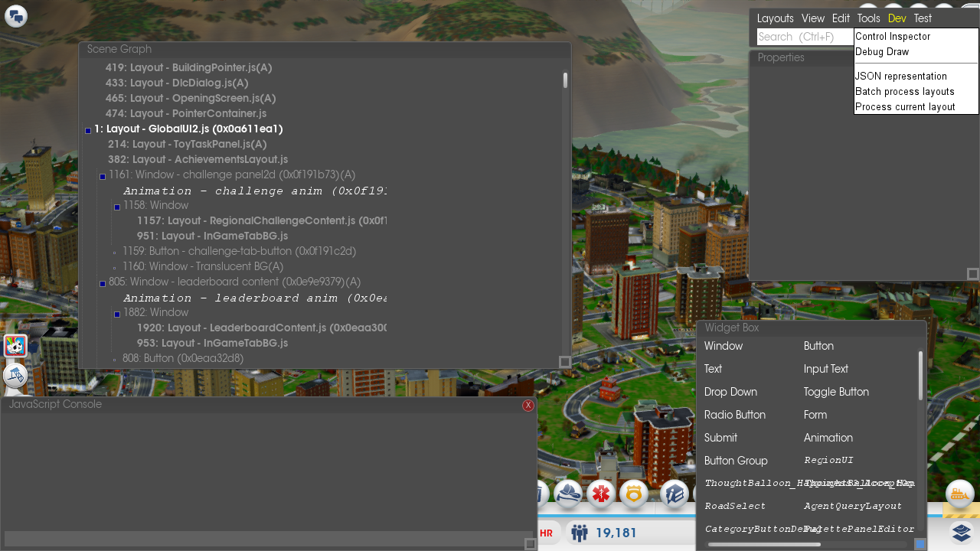Collapse the 1882: Window tree node
This screenshot has height=551, width=980.
117,315
